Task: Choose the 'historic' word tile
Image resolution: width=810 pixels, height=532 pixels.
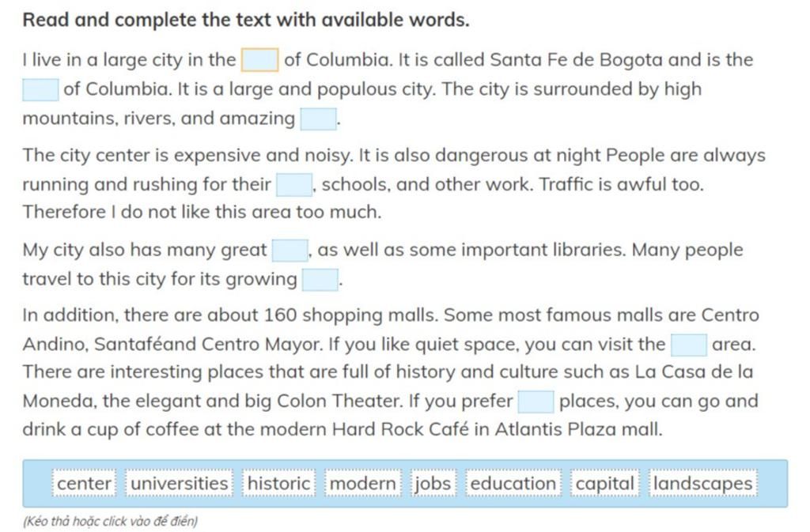Action: (x=278, y=483)
